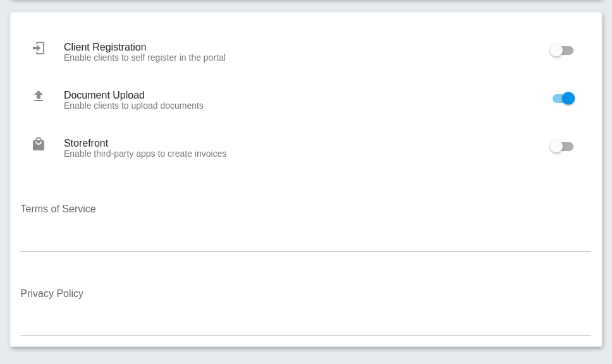The width and height of the screenshot is (612, 364).
Task: Select the Document Upload heading
Action: click(104, 95)
